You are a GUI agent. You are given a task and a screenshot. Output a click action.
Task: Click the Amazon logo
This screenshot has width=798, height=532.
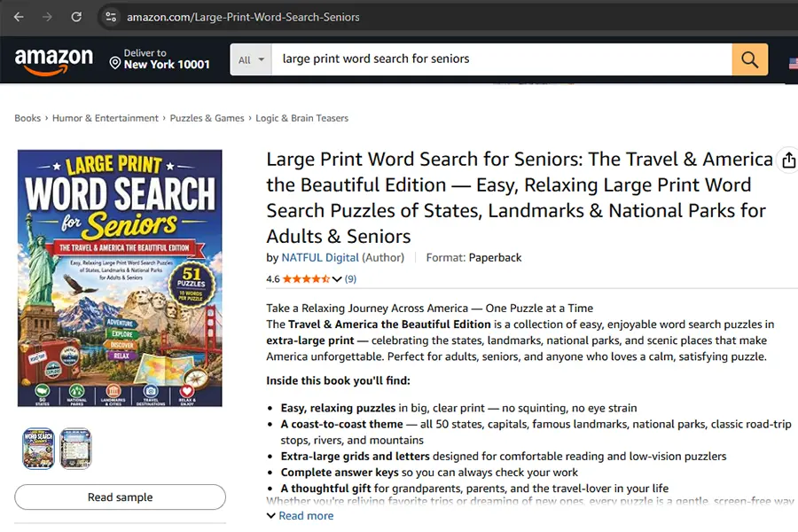pos(54,61)
